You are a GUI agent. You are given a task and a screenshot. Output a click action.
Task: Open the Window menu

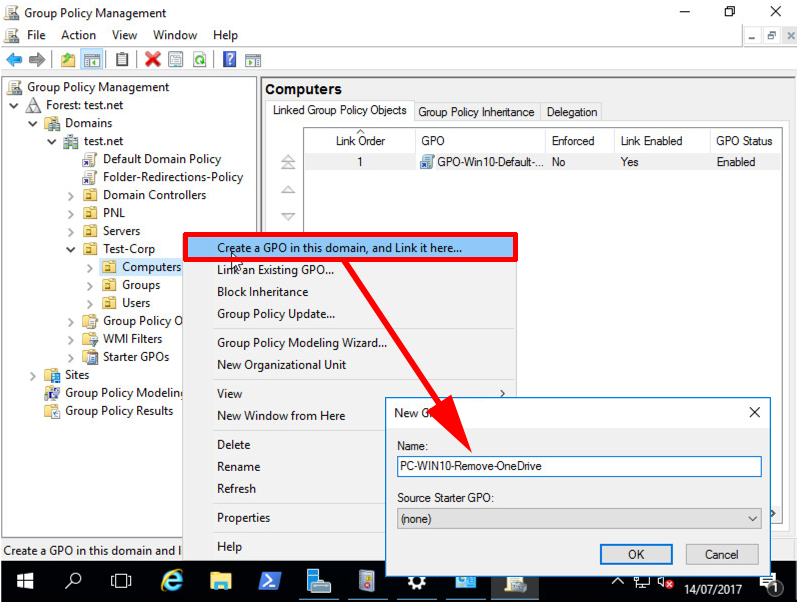(x=175, y=35)
